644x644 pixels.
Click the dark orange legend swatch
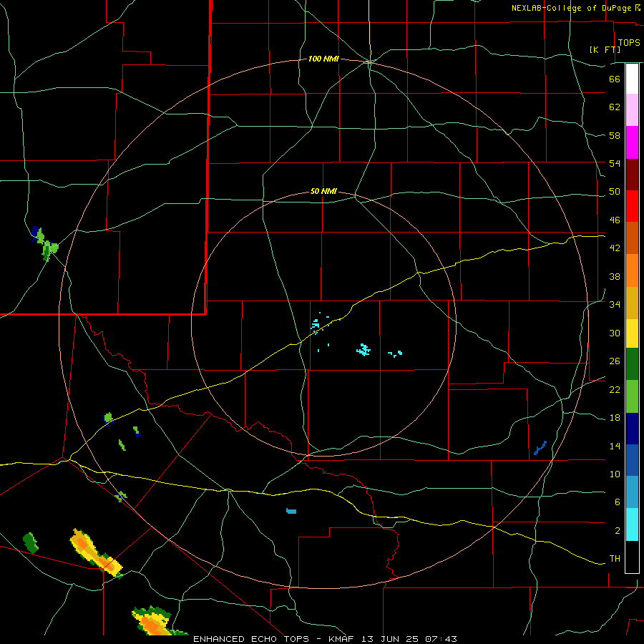(632, 238)
